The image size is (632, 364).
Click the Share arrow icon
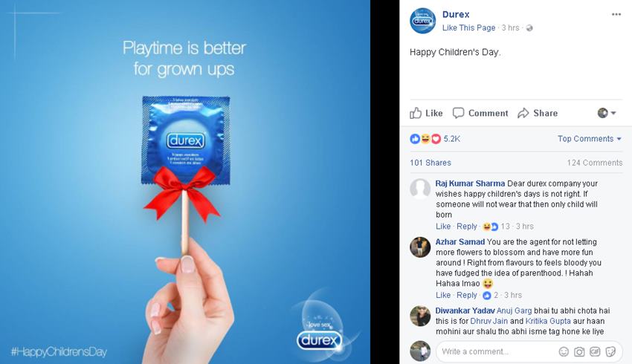[x=523, y=113]
